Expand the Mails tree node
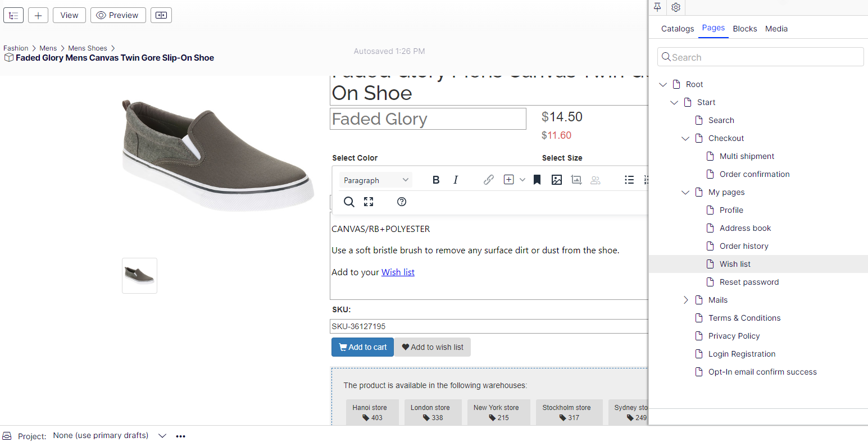This screenshot has height=442, width=868. [x=685, y=300]
